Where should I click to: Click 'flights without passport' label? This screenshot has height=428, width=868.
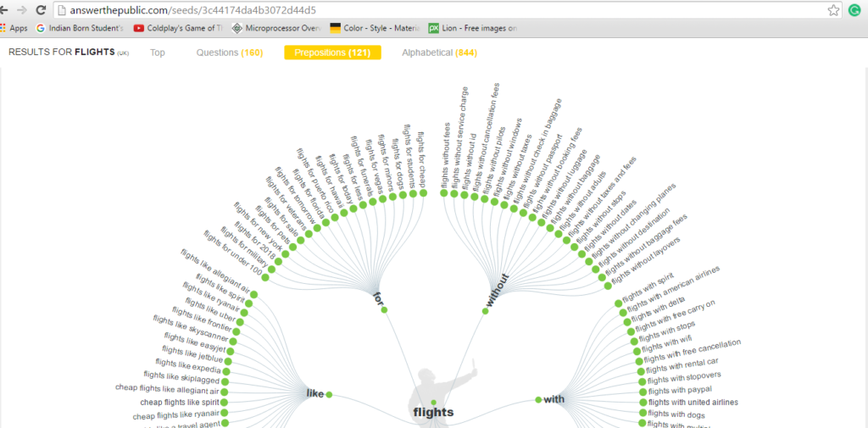543,170
